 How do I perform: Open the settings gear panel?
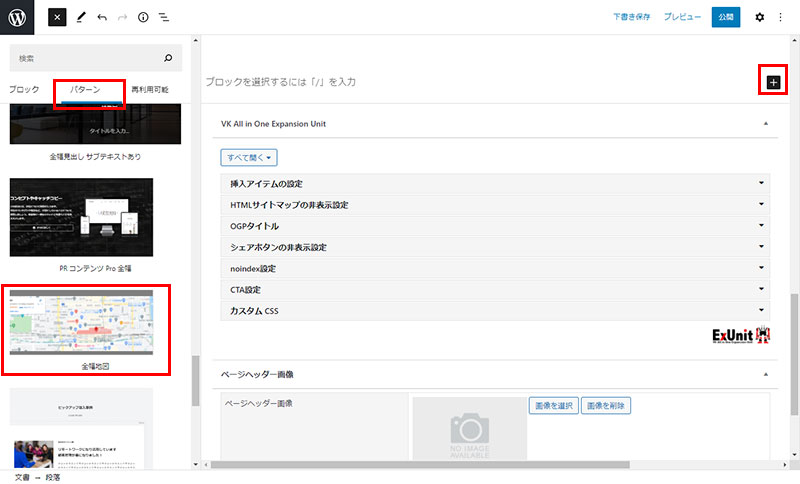[x=759, y=17]
